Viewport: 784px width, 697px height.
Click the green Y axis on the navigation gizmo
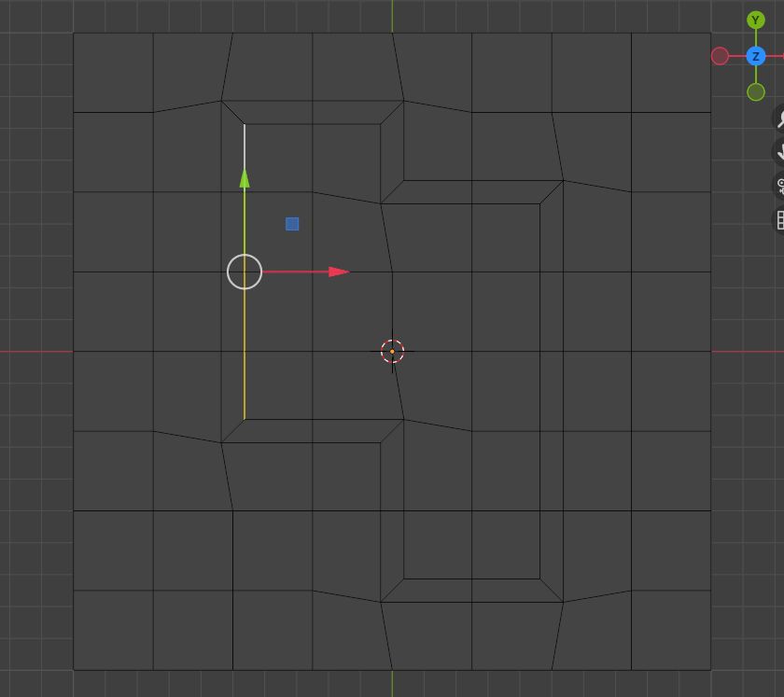point(755,21)
